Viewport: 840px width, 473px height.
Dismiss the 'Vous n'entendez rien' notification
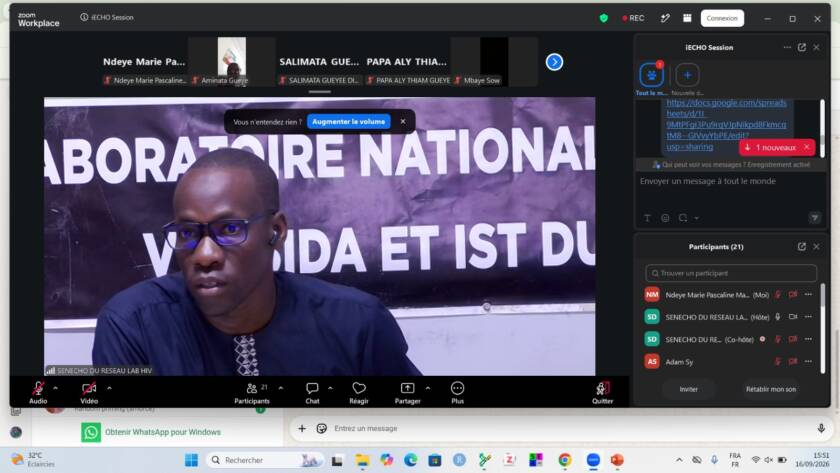[x=403, y=122]
